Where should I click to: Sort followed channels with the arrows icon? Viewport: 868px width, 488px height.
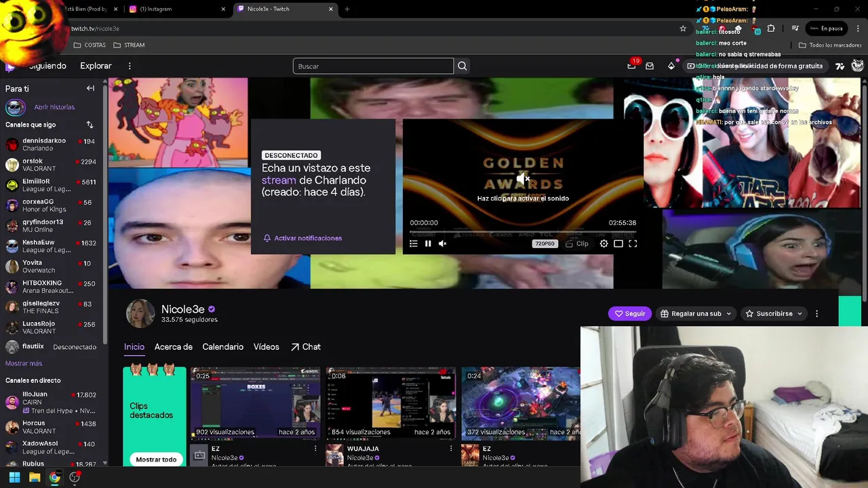coord(90,125)
